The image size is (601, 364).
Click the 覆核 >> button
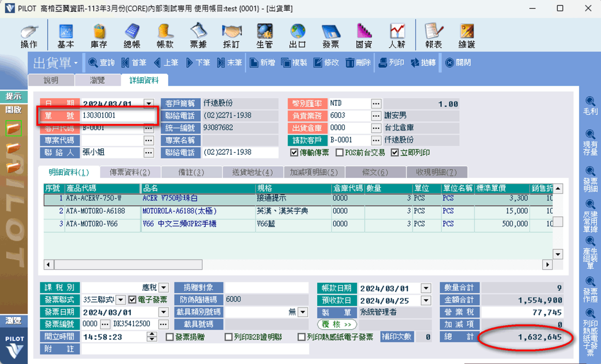[x=337, y=324]
